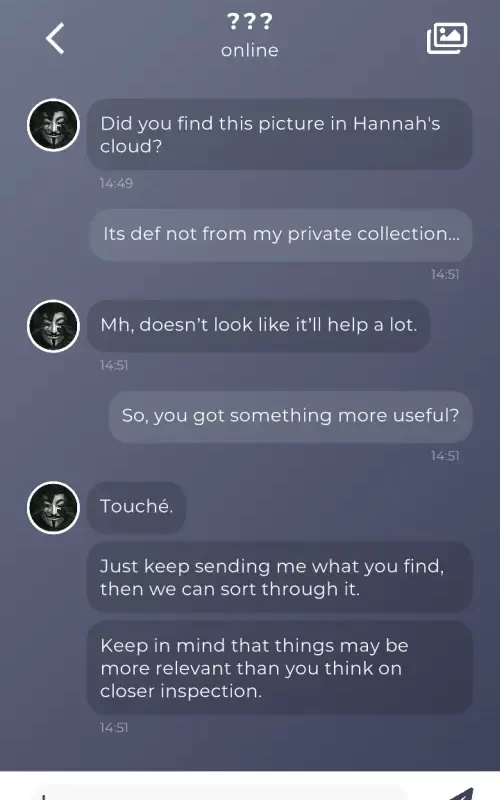Select the 'Mh, doesn't look like it'll help' message
500x800 pixels.
tap(259, 326)
